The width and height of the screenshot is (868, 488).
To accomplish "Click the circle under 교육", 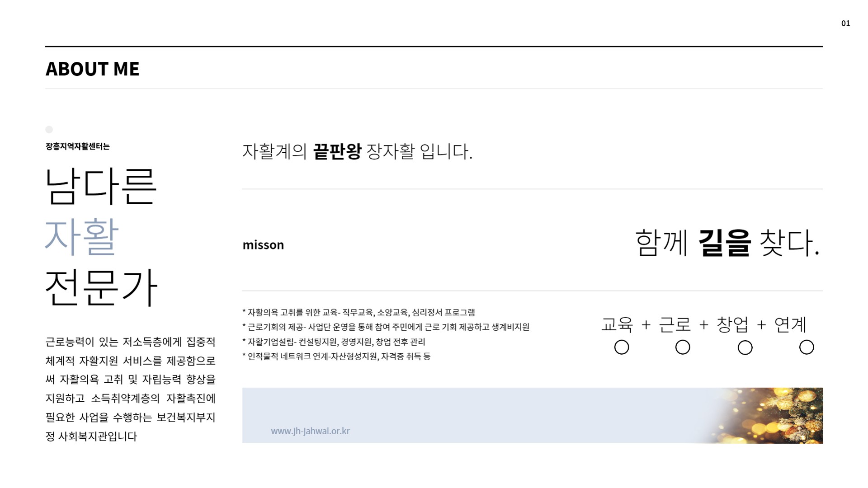I will [x=622, y=347].
